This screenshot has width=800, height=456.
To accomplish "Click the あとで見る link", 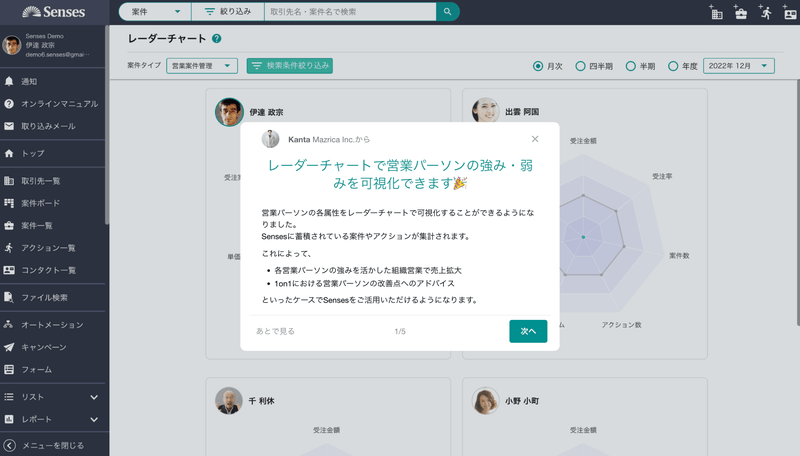I will 276,332.
